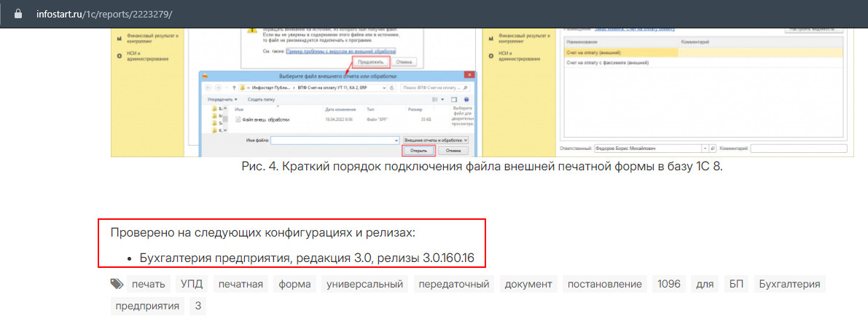Open the tag "форма"
Viewport: 868px width, 321px height.
click(x=294, y=285)
